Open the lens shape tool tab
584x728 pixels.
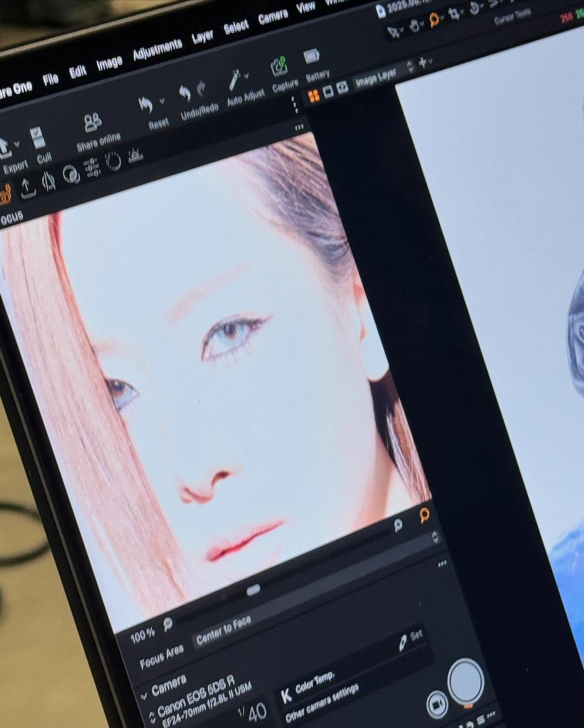(49, 182)
